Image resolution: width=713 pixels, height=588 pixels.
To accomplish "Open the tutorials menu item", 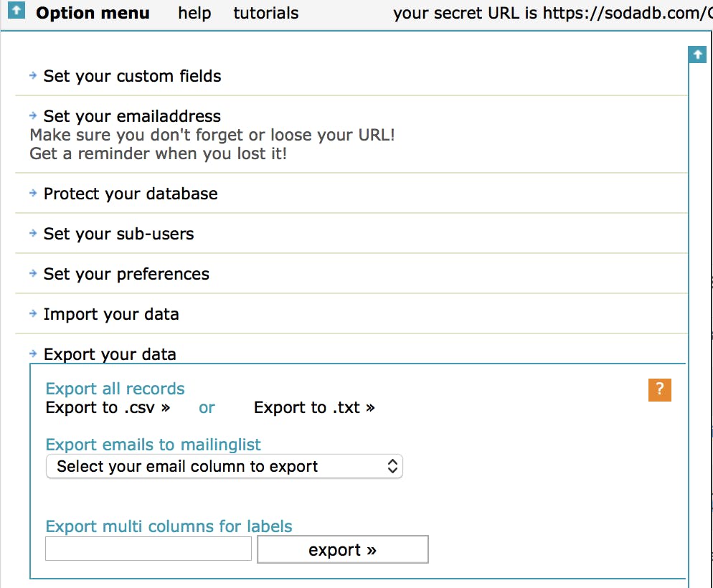I will pyautogui.click(x=266, y=13).
